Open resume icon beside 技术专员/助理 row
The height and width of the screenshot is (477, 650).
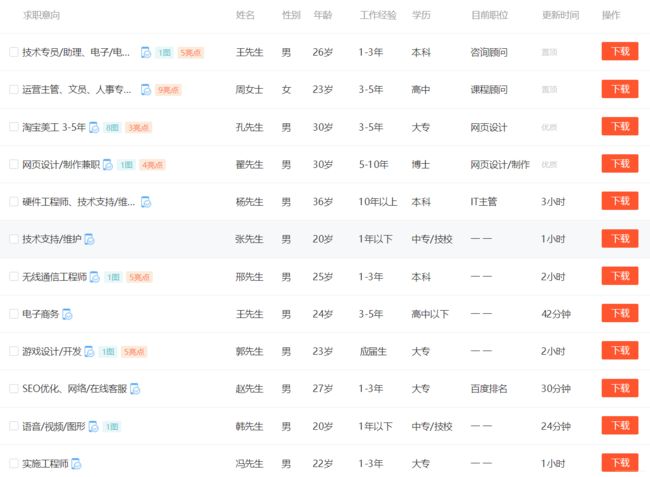pos(146,52)
